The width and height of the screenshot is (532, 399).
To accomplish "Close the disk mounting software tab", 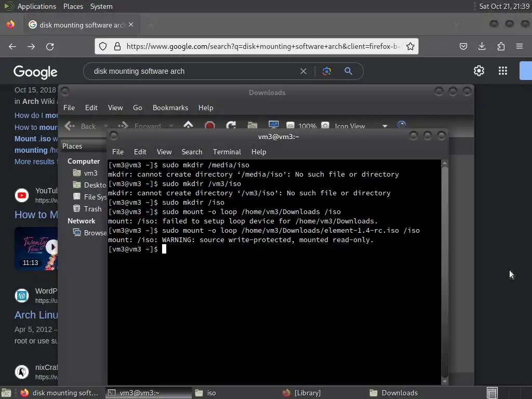I will [131, 25].
